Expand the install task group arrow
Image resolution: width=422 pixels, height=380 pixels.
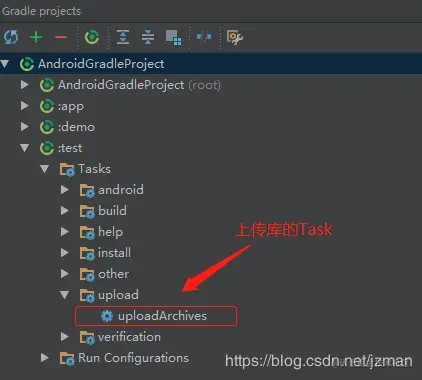point(65,253)
